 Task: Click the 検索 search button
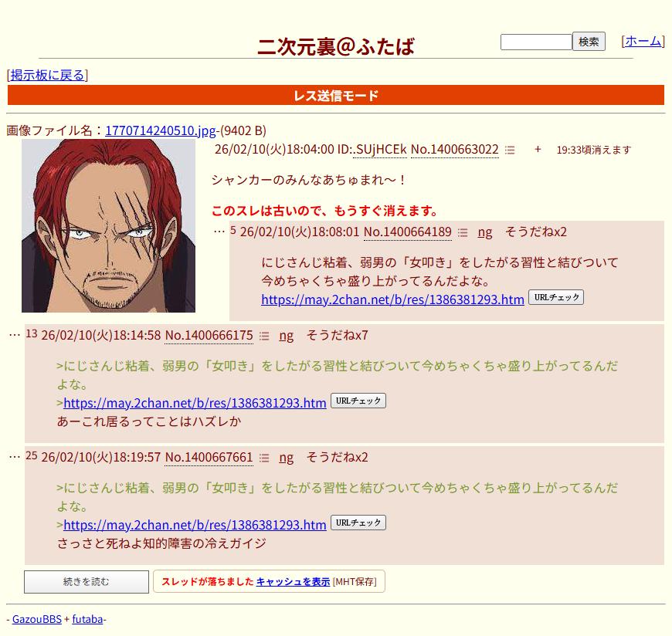click(x=589, y=42)
